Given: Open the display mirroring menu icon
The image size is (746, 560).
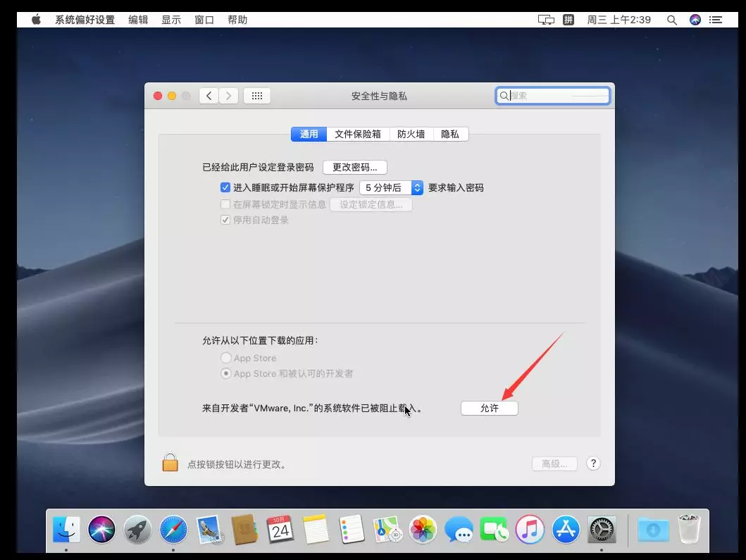Looking at the screenshot, I should [546, 20].
